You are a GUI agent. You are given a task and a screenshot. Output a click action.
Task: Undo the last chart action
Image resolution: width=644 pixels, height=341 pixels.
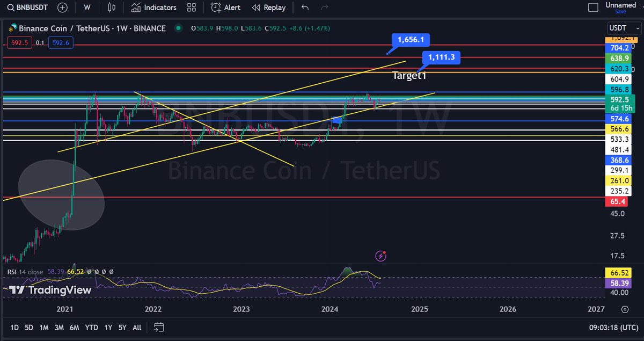pos(305,8)
